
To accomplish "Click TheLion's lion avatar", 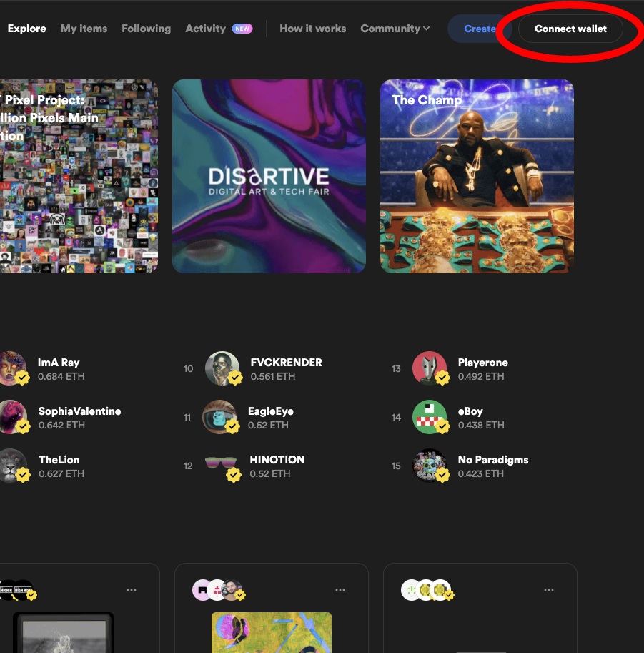I will (11, 465).
